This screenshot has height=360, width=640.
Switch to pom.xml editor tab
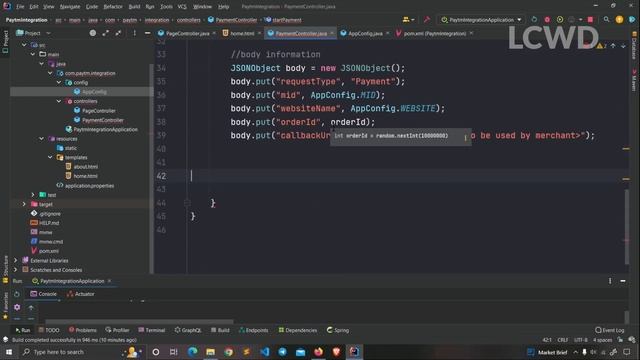coord(435,33)
